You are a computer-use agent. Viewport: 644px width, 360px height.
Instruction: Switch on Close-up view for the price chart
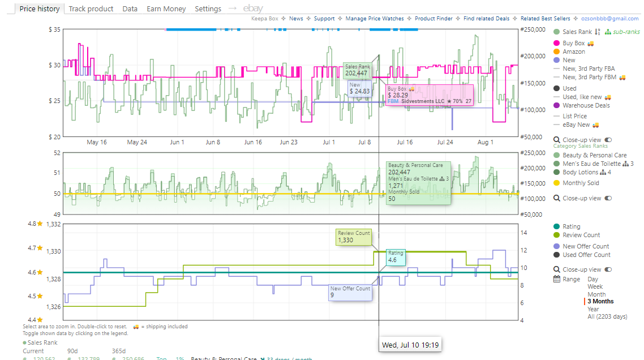(608, 140)
